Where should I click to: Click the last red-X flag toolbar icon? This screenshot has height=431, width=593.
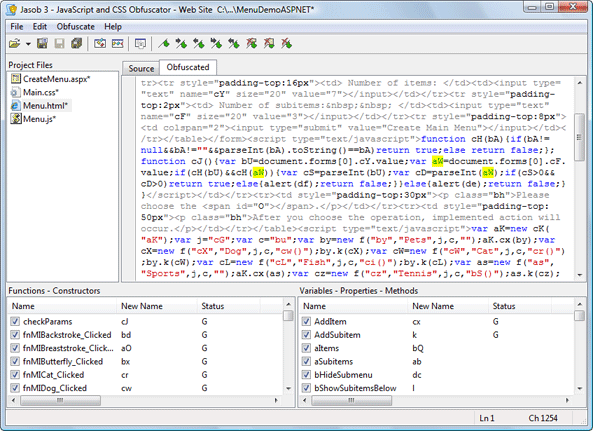pos(286,44)
